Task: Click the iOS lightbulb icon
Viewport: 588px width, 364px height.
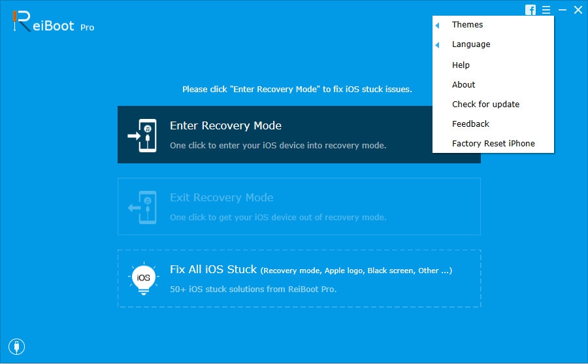Action: click(x=144, y=278)
